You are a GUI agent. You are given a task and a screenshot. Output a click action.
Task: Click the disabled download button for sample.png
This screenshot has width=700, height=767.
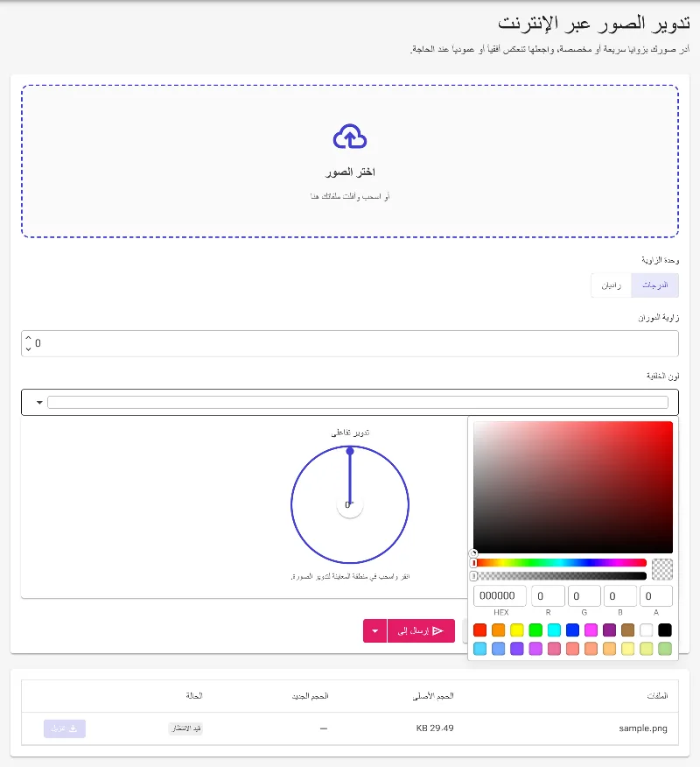65,728
